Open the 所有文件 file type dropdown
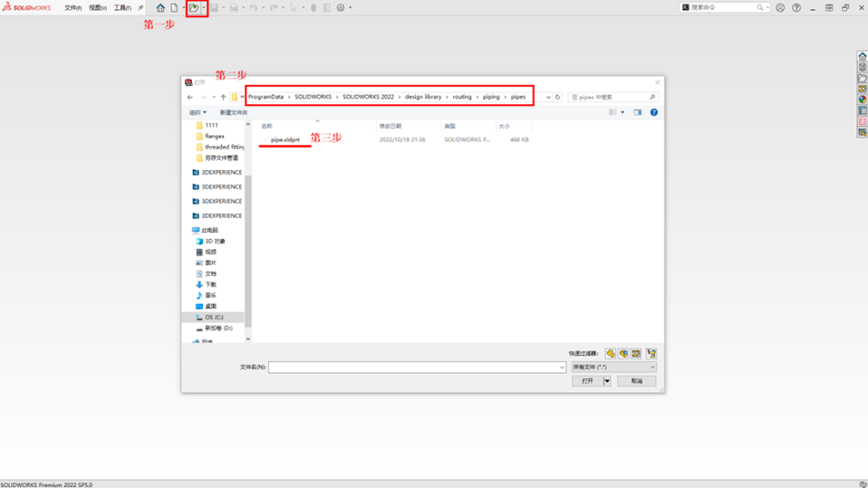 pyautogui.click(x=614, y=368)
